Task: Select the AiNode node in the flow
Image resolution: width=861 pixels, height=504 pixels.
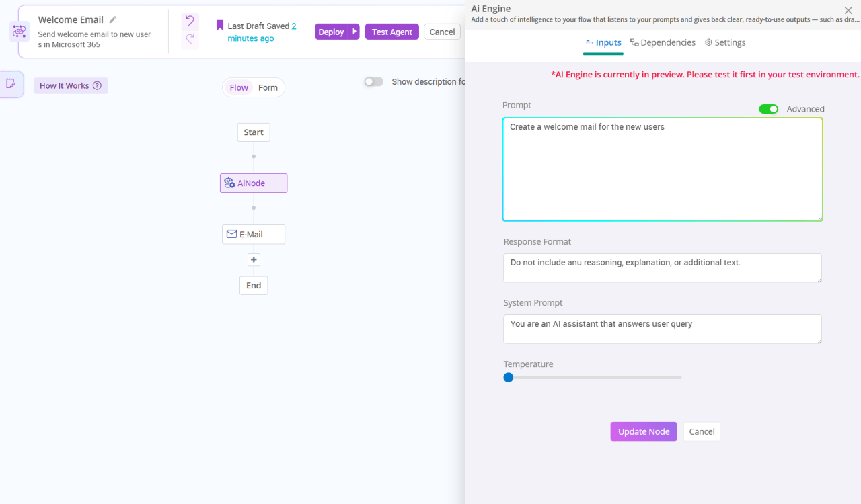Action: coord(254,183)
